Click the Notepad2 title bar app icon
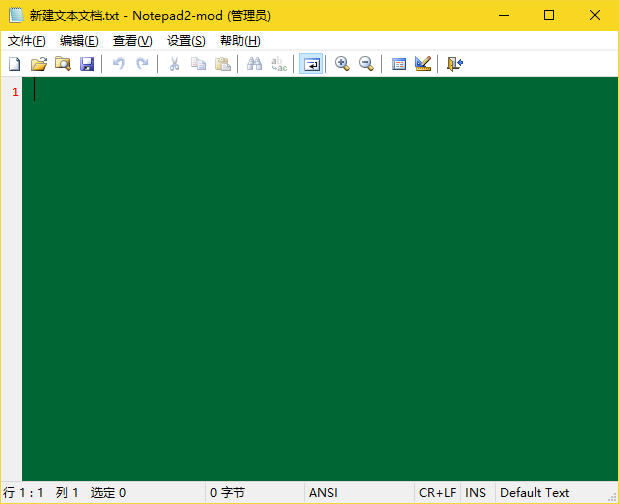 point(16,15)
